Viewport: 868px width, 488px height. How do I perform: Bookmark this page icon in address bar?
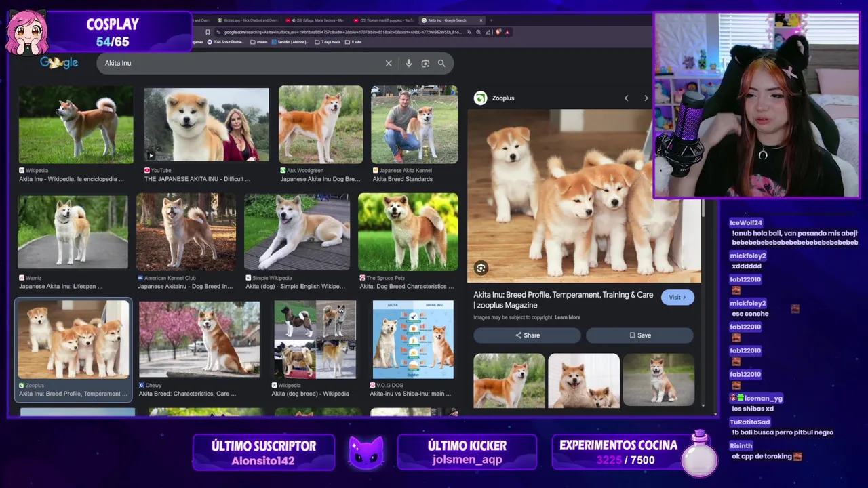tap(208, 32)
